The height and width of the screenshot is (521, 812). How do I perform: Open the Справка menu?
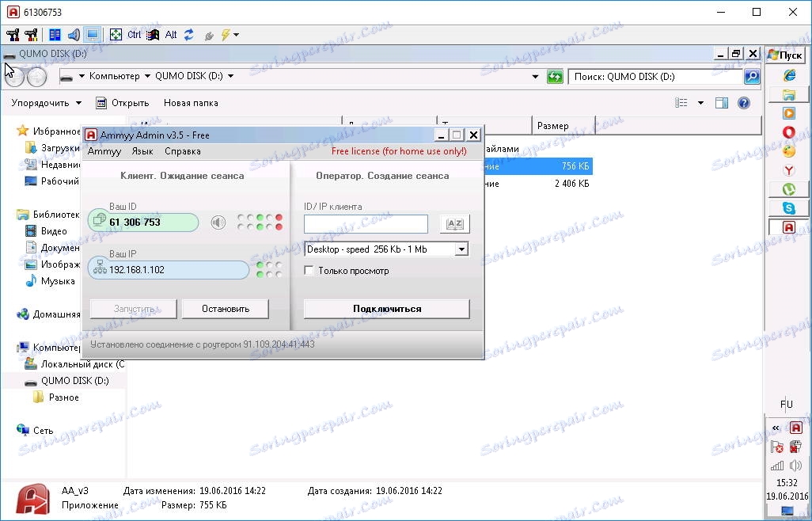[x=182, y=151]
